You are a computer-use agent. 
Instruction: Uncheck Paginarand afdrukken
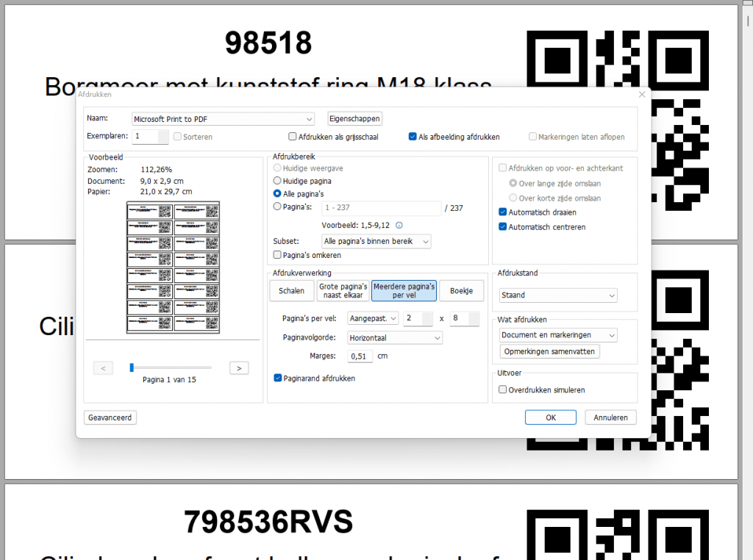point(277,378)
